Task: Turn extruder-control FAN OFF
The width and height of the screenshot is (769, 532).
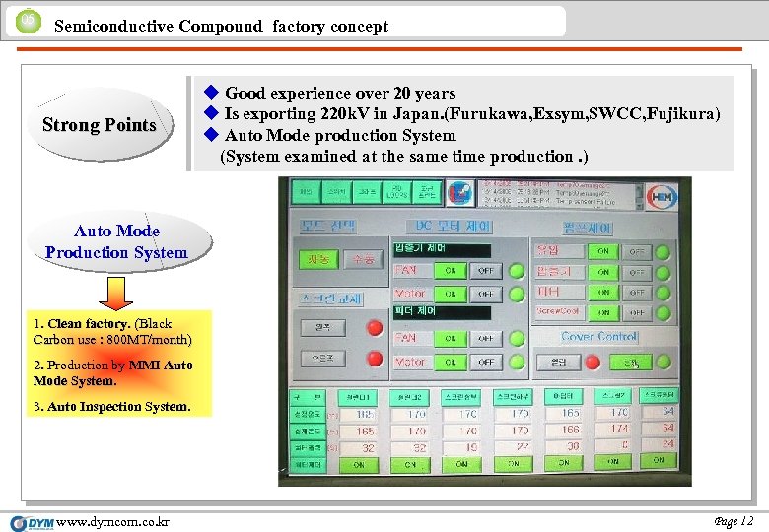Action: pyautogui.click(x=485, y=270)
